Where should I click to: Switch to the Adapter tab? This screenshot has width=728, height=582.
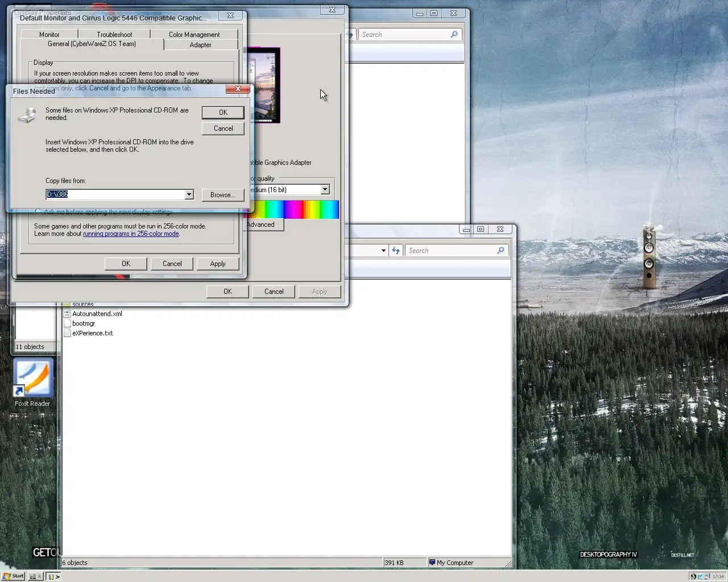point(200,44)
